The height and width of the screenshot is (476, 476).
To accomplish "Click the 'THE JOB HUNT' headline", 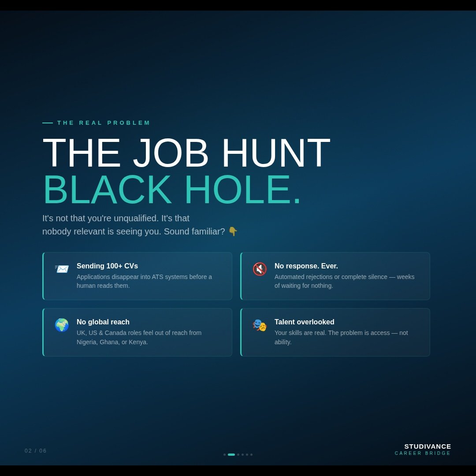I will point(186,152).
